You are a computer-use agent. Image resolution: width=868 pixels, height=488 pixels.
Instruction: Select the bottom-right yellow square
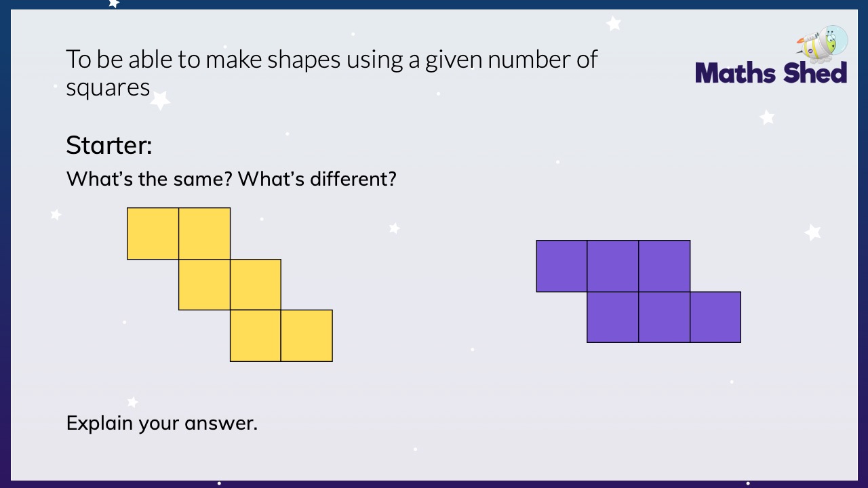307,335
